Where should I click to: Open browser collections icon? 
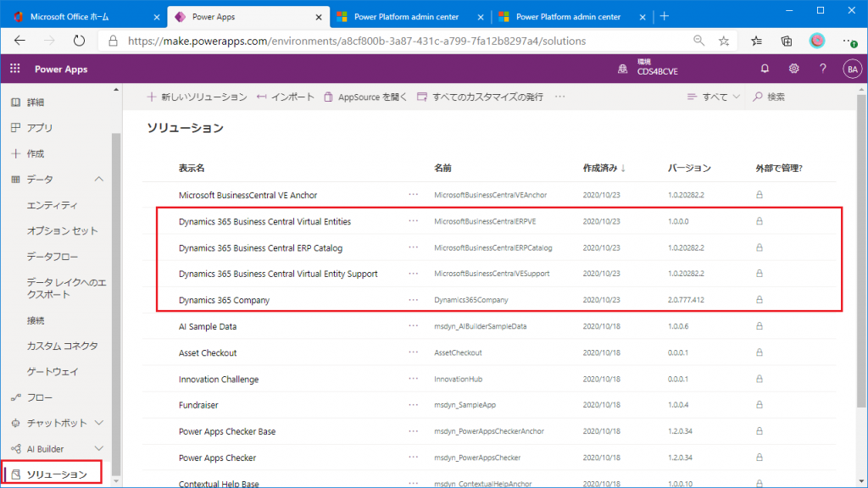tap(786, 41)
